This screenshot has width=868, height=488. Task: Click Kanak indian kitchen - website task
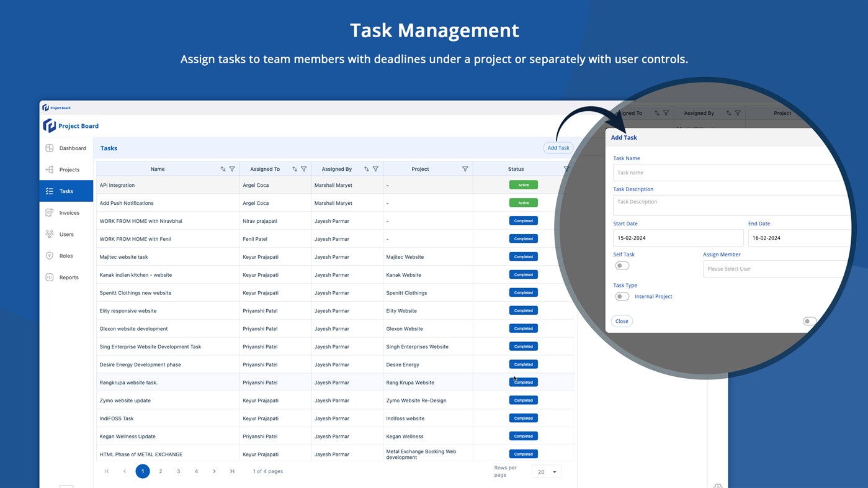pos(136,275)
